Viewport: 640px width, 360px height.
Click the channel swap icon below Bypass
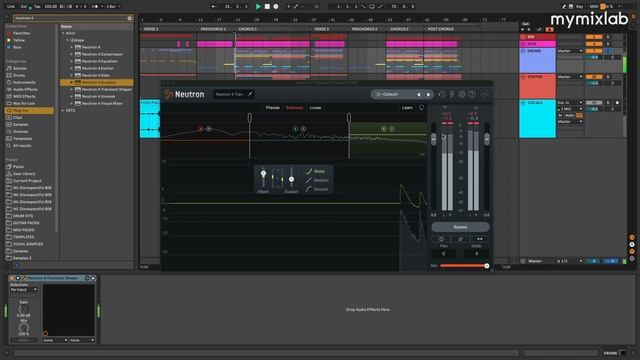(460, 239)
